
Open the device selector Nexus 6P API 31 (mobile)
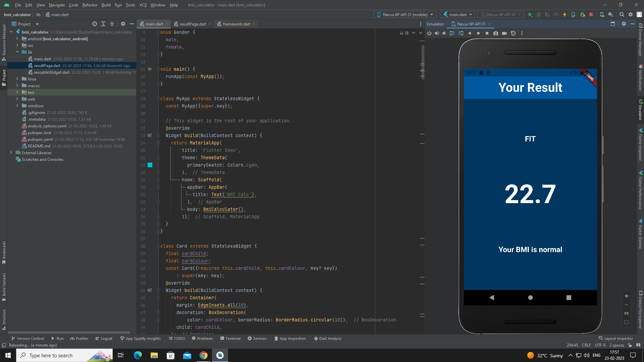(x=405, y=15)
